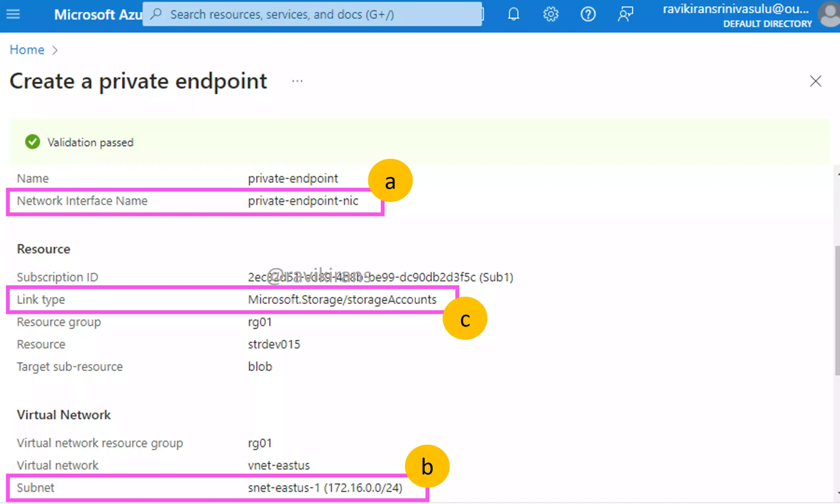Screen dimensions: 840x504
Task: Click the Home breadcrumb link
Action: [x=27, y=50]
